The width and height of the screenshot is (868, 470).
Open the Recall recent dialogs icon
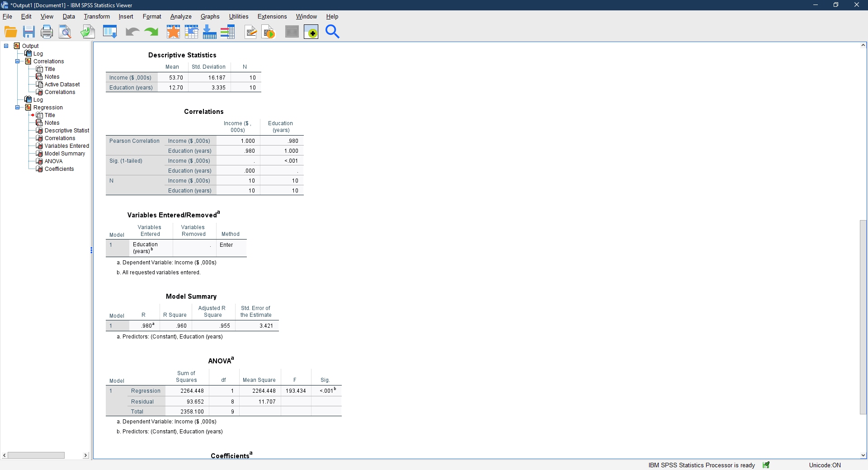pos(110,32)
